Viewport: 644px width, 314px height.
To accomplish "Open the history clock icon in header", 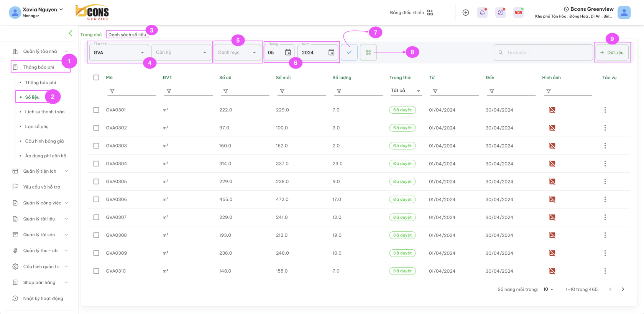I will 501,13.
